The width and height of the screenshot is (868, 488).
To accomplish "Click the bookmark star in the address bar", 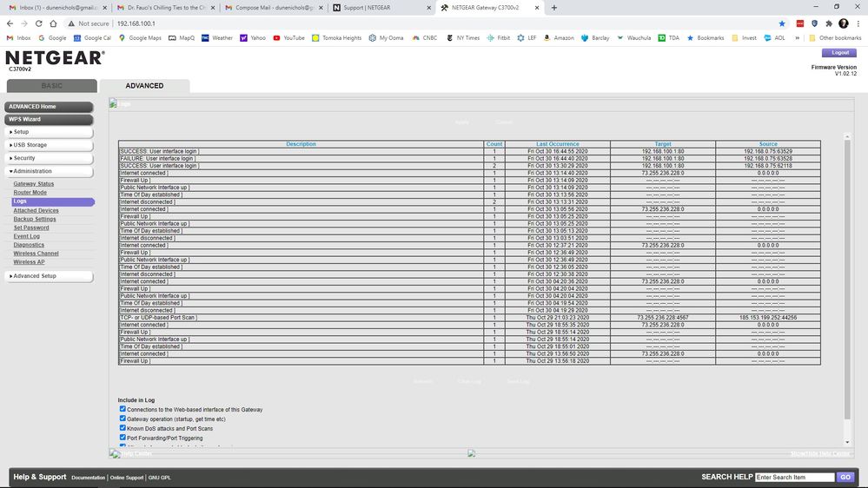I will coord(782,23).
